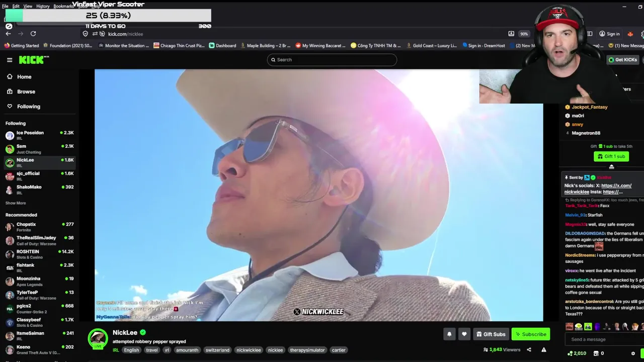Click the Sign in account icon

(x=602, y=34)
